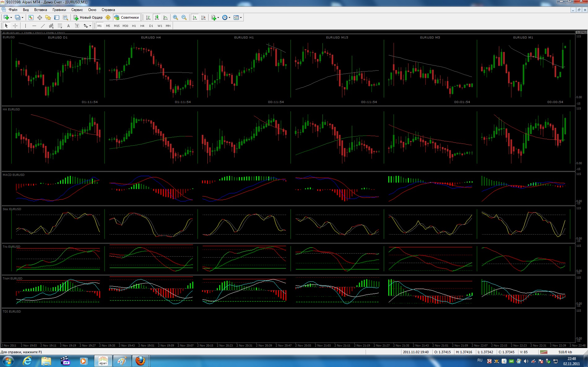Toggle chart shift icon
This screenshot has width=588, height=367.
203,17
